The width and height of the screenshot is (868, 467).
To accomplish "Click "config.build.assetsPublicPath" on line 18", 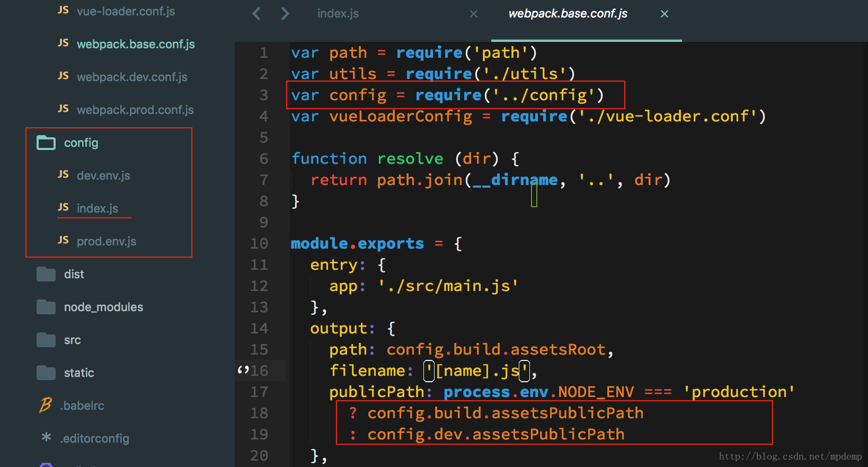I will click(x=506, y=413).
